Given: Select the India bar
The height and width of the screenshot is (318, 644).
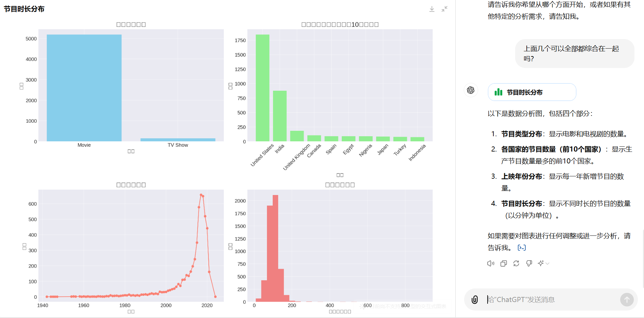Looking at the screenshot, I should [280, 116].
